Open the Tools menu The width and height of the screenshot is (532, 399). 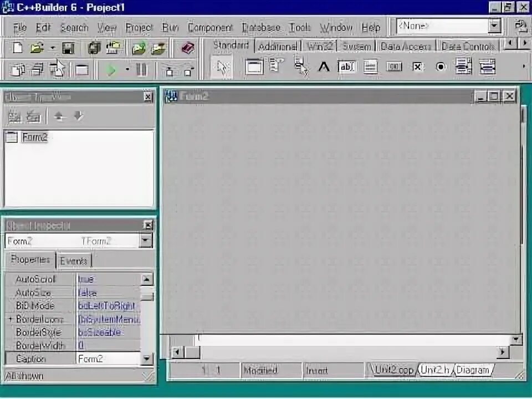(299, 28)
